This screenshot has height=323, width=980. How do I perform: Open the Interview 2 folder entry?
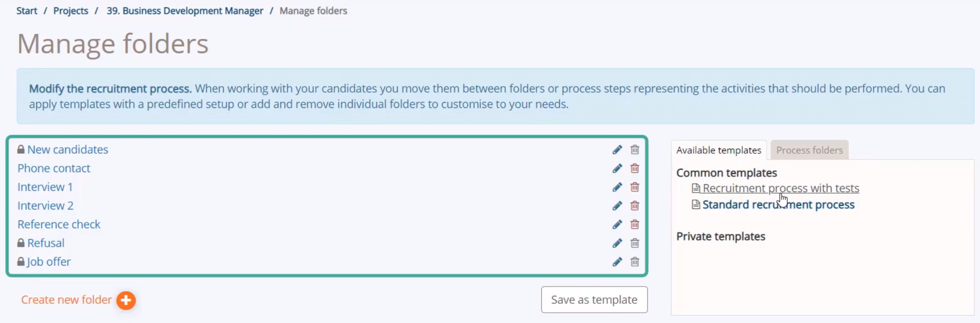point(45,206)
